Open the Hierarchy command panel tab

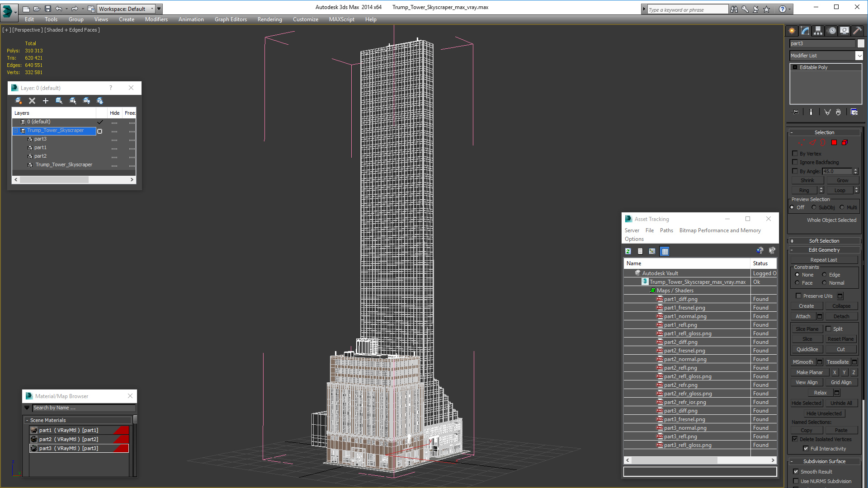[818, 31]
